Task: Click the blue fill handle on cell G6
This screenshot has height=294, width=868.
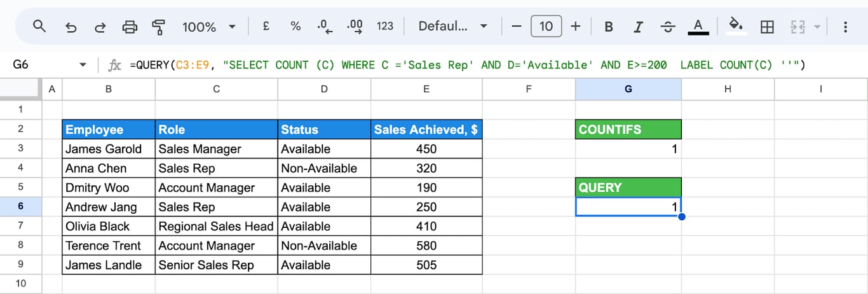Action: point(681,216)
